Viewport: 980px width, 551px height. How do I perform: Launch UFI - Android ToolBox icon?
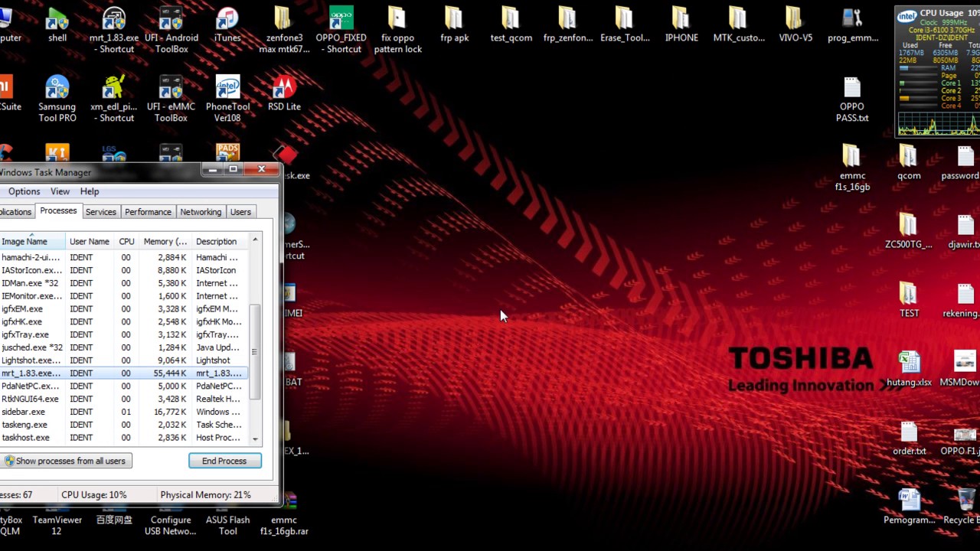coord(171,29)
